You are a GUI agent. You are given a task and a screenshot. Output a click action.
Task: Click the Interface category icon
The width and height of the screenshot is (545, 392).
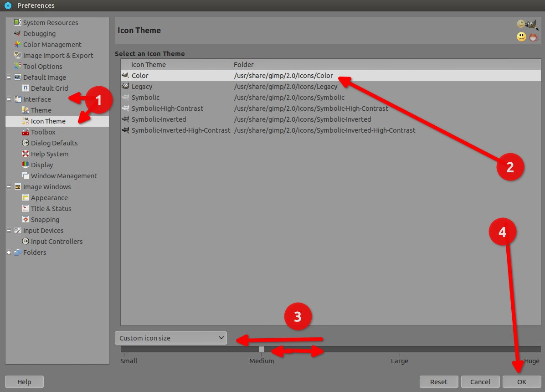17,99
